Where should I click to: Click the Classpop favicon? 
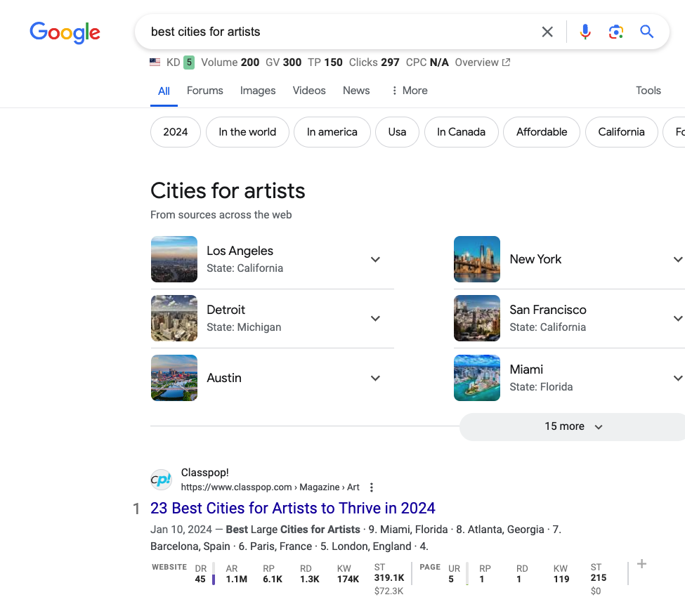click(161, 479)
